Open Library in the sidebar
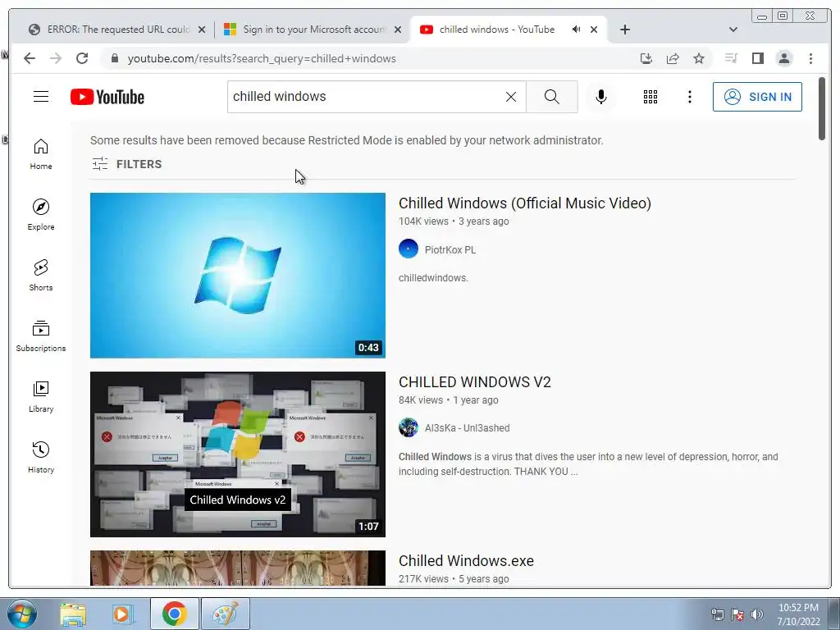This screenshot has width=840, height=630. pyautogui.click(x=41, y=396)
